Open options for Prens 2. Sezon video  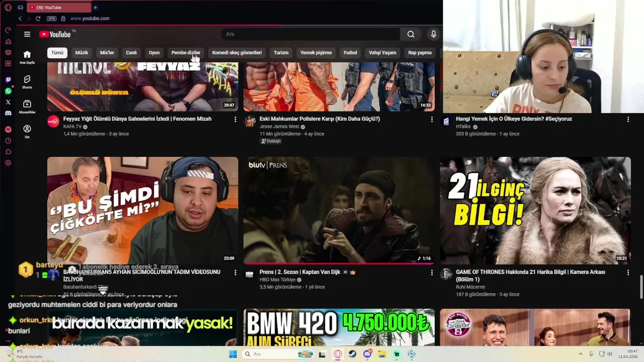pyautogui.click(x=431, y=273)
